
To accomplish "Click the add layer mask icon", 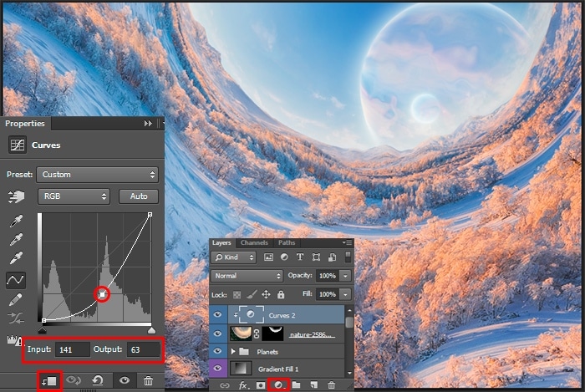I will [262, 385].
